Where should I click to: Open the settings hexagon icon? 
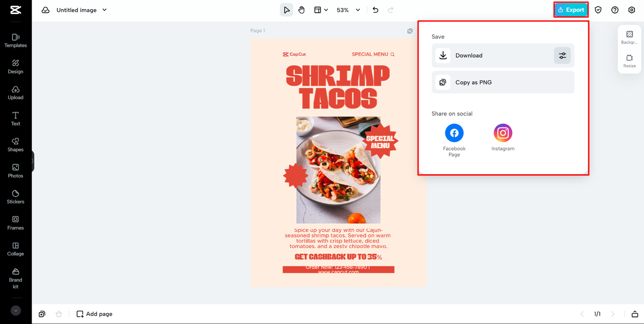point(632,10)
